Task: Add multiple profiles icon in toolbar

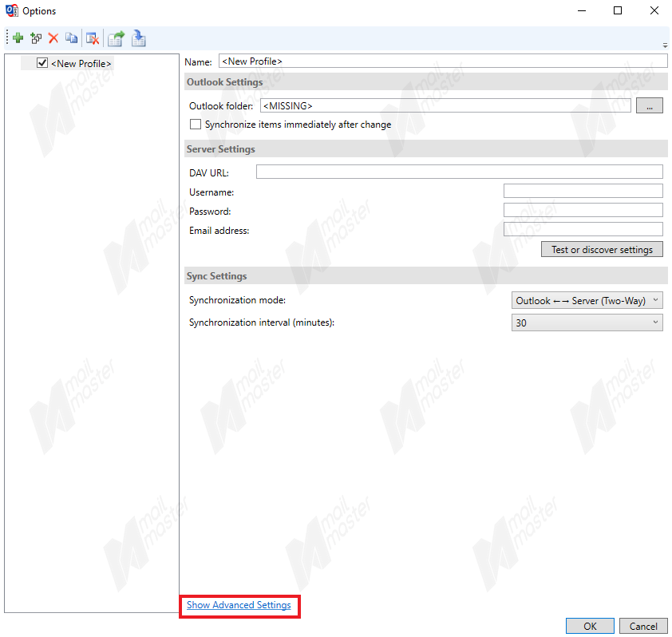Action: point(36,38)
